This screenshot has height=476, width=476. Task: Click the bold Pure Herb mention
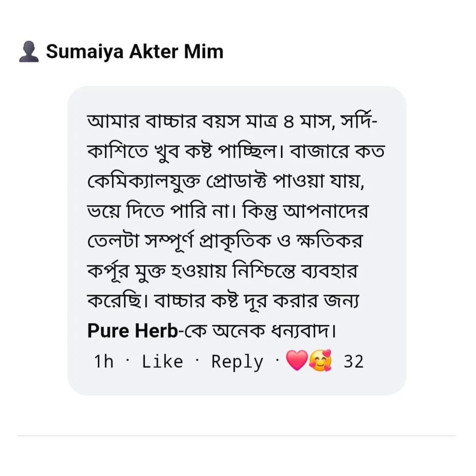point(133,331)
